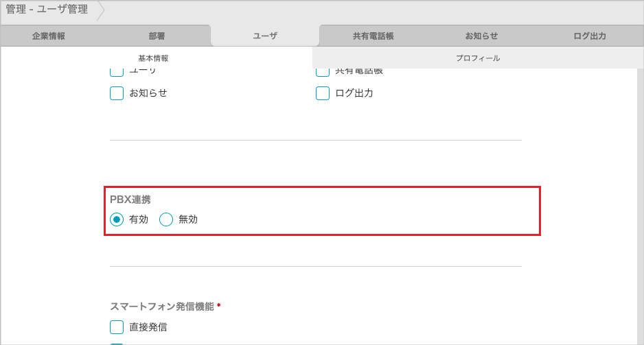Screen dimensions: 644x345
Task: Toggle the cut-off checked box below 直接発信
Action: [117, 344]
